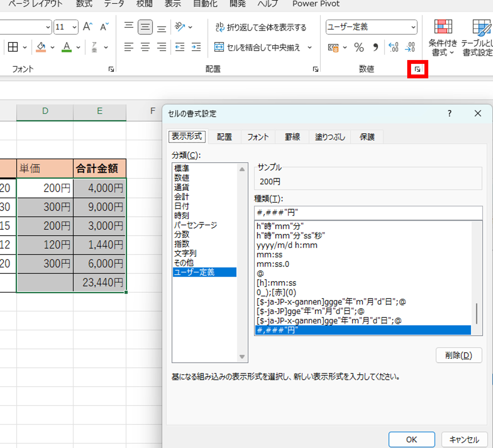Switch to 塗りつぶし tab in dialog
Screen dimensions: 493x448
pyautogui.click(x=330, y=137)
